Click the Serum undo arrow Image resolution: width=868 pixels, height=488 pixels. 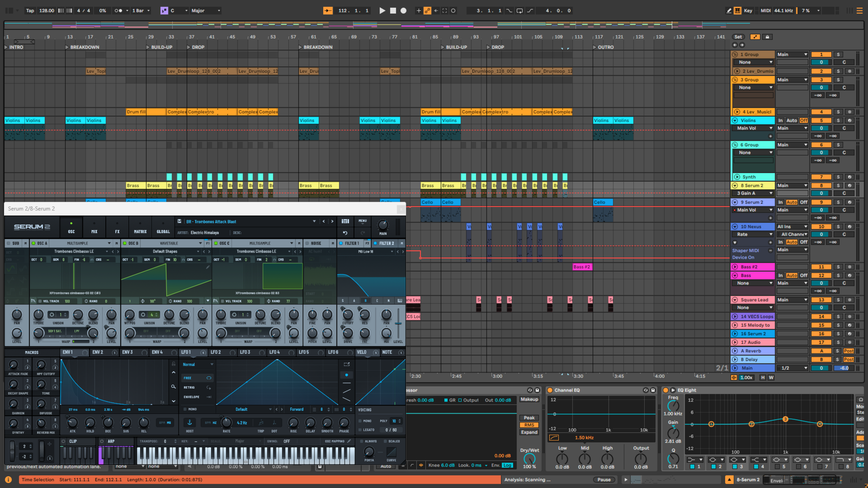coord(345,233)
